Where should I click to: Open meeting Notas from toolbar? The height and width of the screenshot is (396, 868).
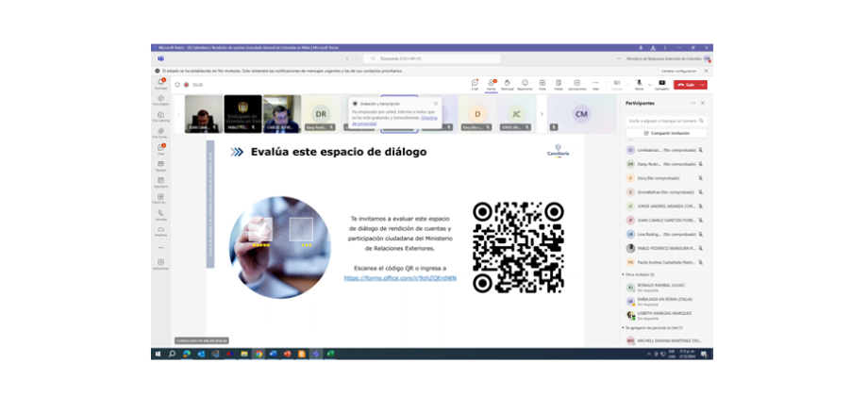click(x=559, y=84)
